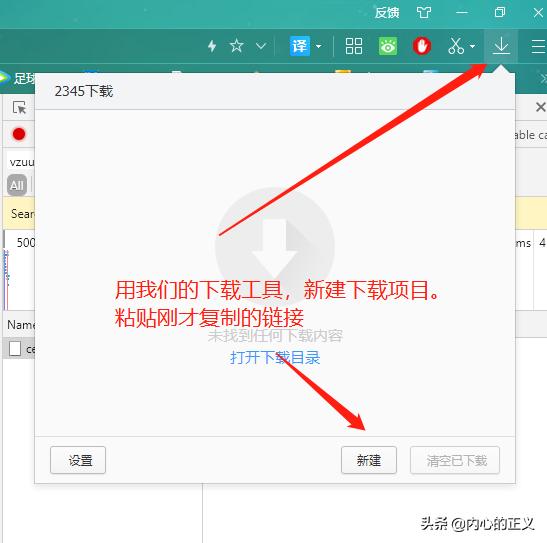Open translate dropdown arrow
This screenshot has height=543, width=547.
[319, 46]
